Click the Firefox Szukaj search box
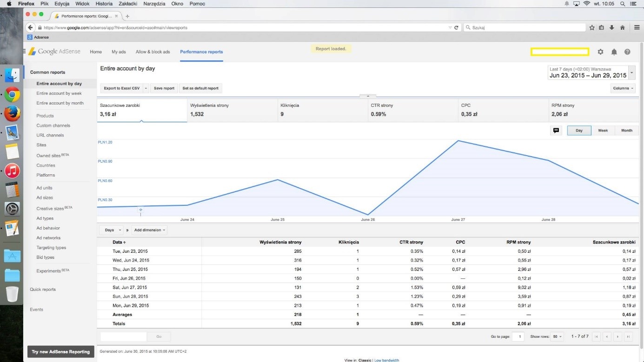Image resolution: width=644 pixels, height=362 pixels. click(x=524, y=27)
